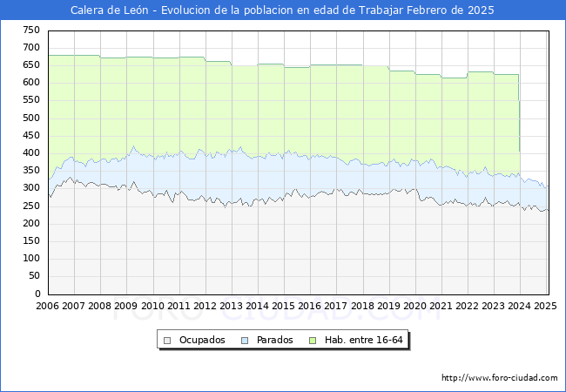This screenshot has width=566, height=392.
Task: Click the 2010 x-axis label
Action: (152, 306)
